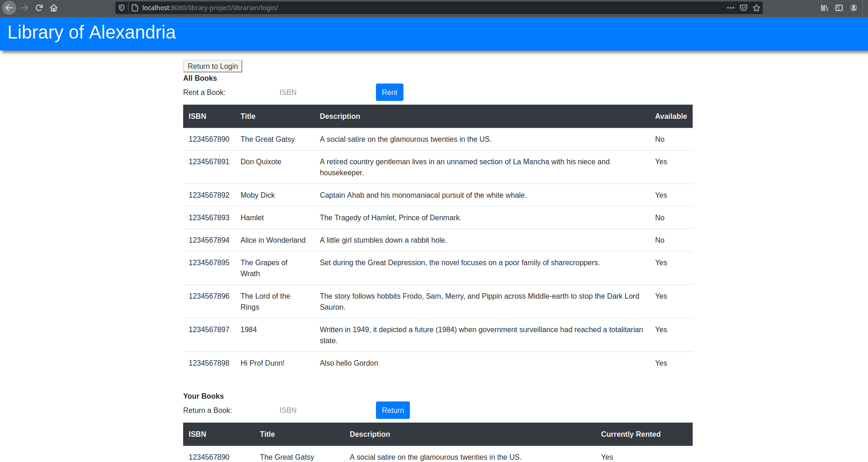Select ISBN 1234567894 cell
The height and width of the screenshot is (462, 868).
coord(209,240)
